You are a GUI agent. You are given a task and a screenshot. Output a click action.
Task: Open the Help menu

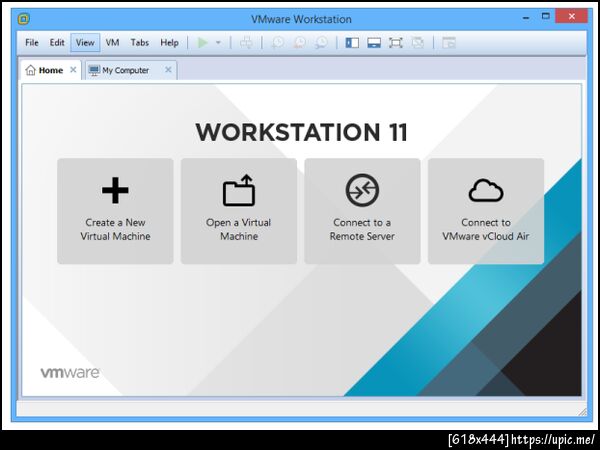170,42
